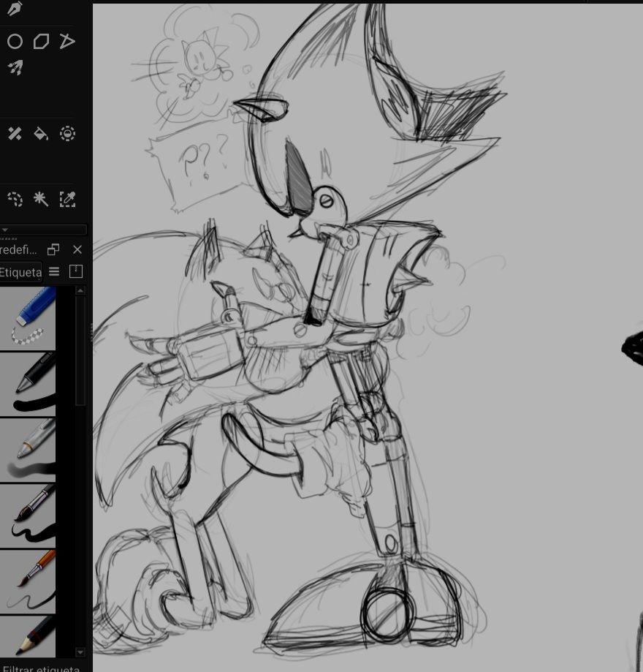The height and width of the screenshot is (672, 643).
Task: Select the Enclose and Fill tool
Action: (x=67, y=134)
